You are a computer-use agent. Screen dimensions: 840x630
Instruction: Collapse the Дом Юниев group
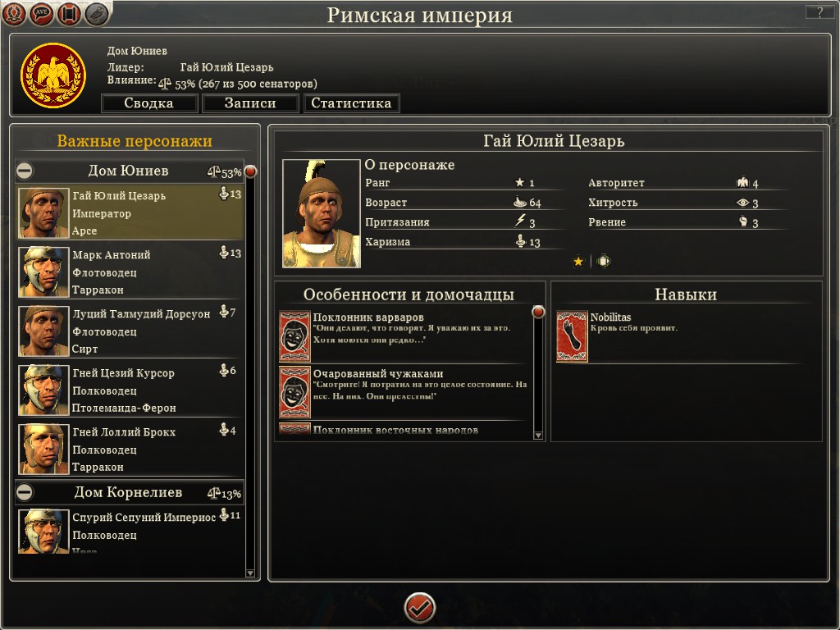coord(25,171)
